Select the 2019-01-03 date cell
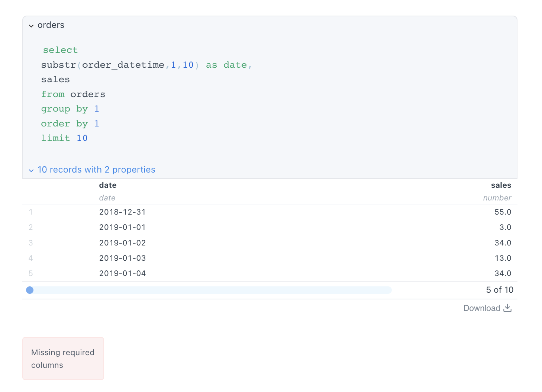The image size is (542, 392). click(122, 258)
